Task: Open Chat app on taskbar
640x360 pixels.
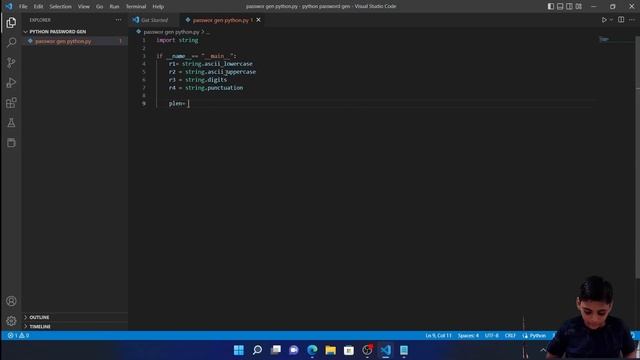Action: tap(294, 350)
